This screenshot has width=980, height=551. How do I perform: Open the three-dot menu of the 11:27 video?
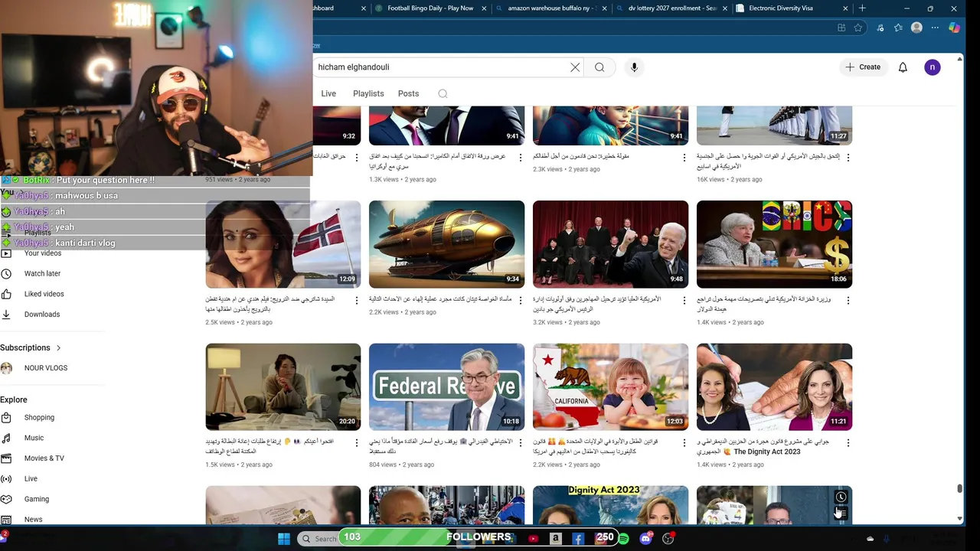click(x=848, y=158)
